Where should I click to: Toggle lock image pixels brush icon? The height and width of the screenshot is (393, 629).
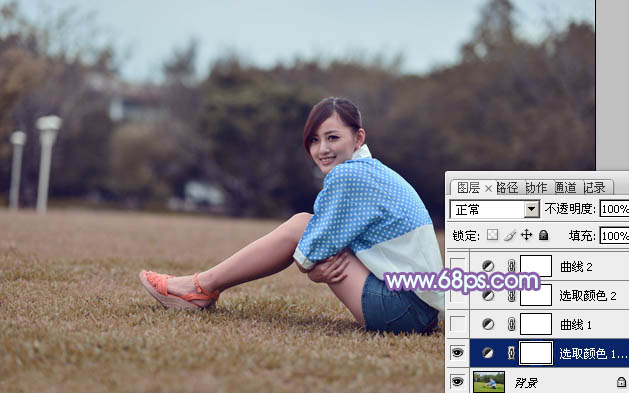(x=509, y=235)
